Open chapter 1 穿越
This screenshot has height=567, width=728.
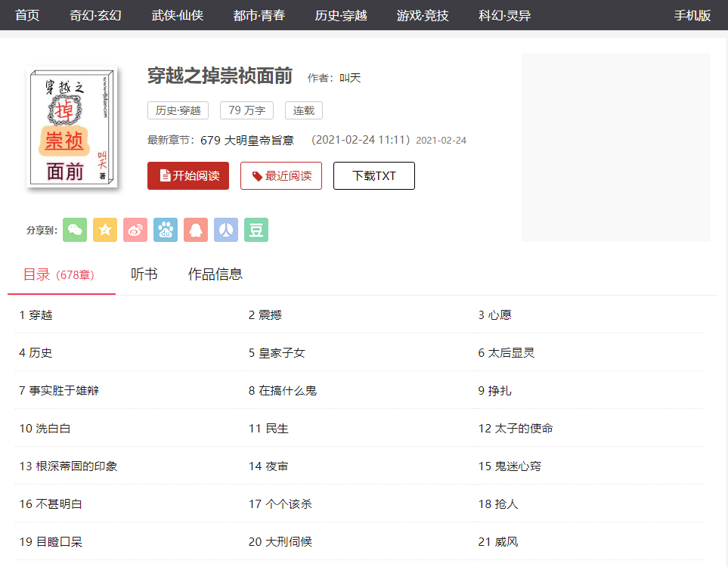tap(36, 315)
